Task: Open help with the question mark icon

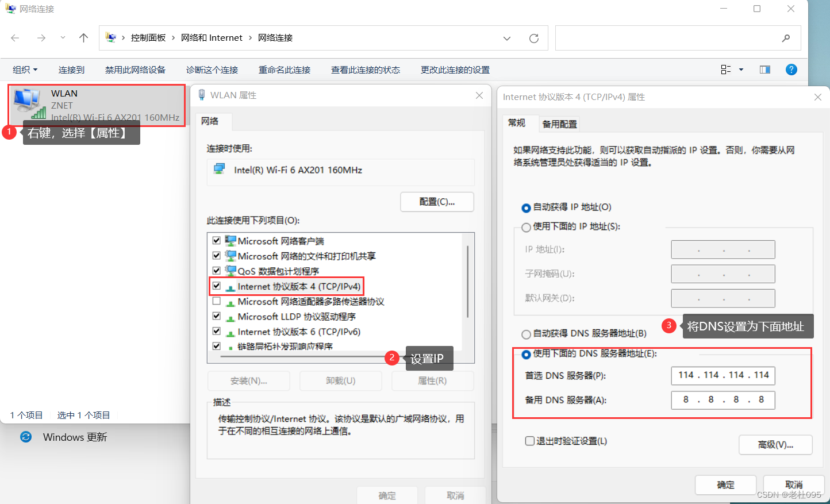Action: click(x=791, y=70)
